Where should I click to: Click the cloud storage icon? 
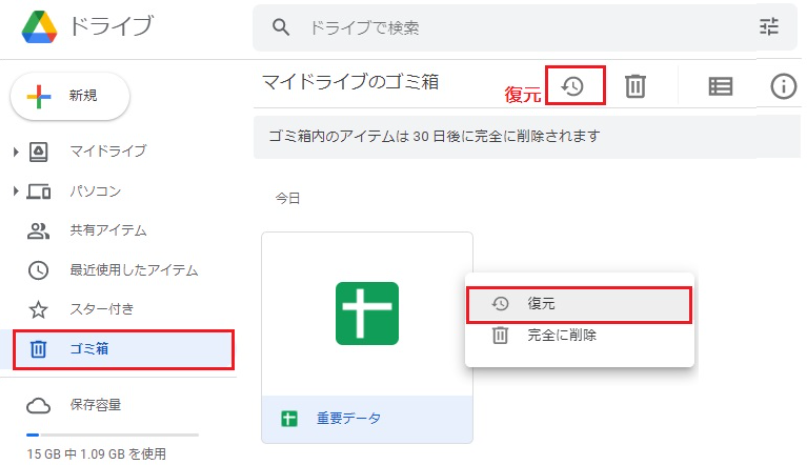38,405
